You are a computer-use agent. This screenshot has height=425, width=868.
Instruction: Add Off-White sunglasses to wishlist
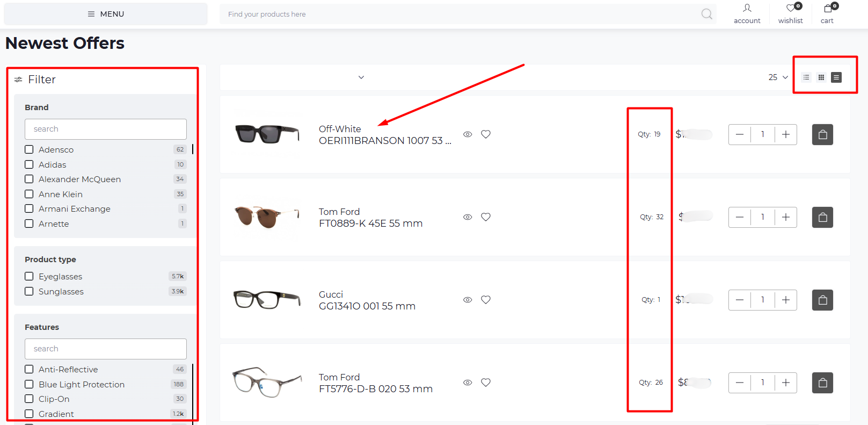[486, 134]
